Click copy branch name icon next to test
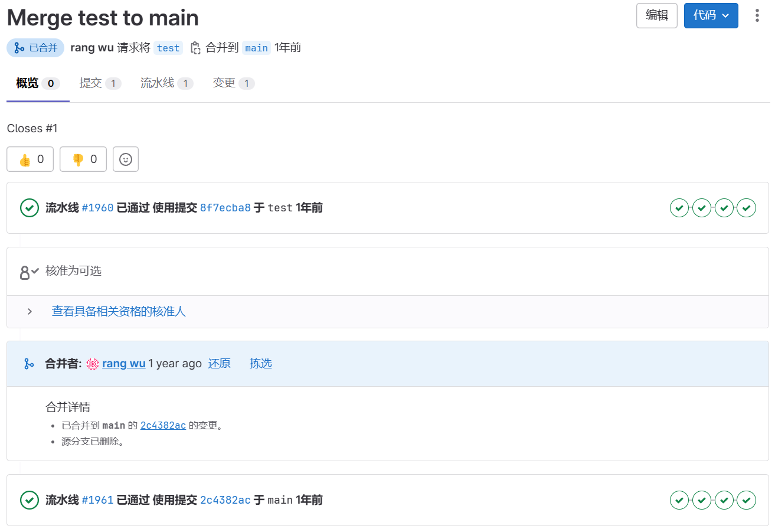775x532 pixels. (x=195, y=48)
